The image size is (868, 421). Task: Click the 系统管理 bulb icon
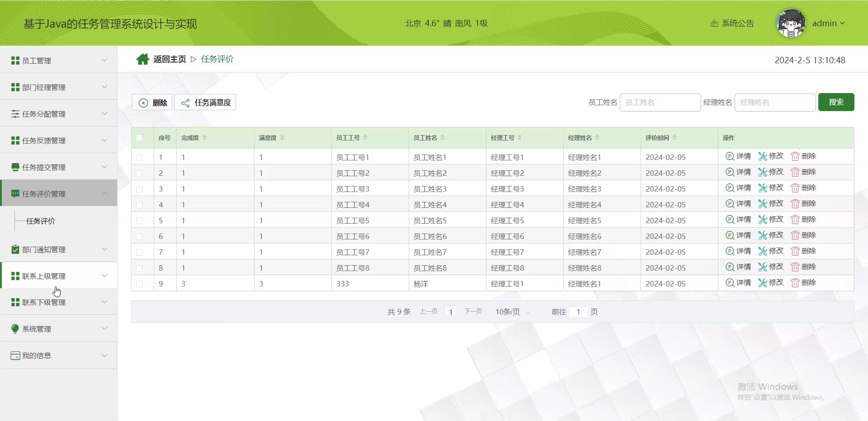click(x=15, y=329)
